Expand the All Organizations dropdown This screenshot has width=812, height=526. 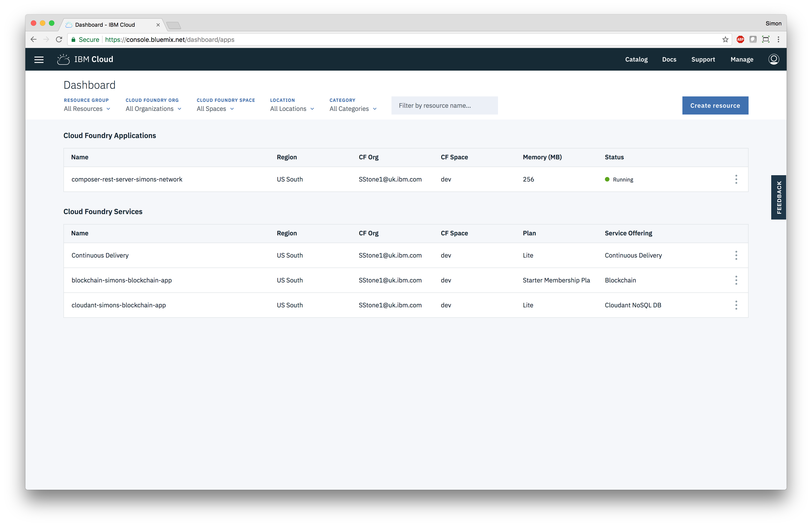click(153, 109)
